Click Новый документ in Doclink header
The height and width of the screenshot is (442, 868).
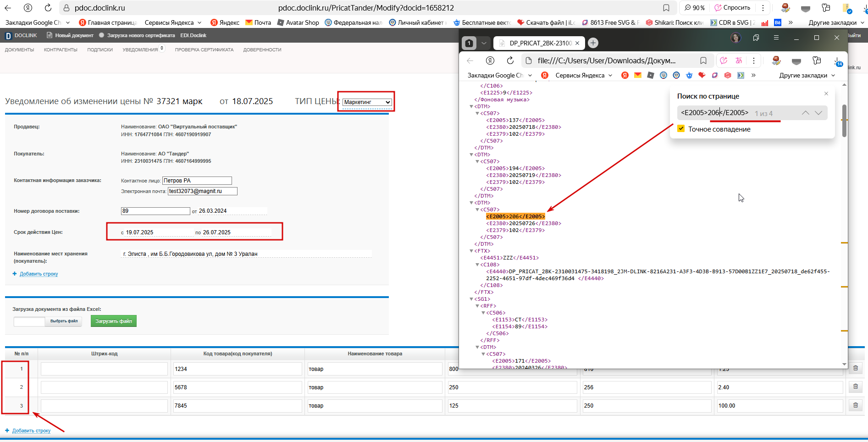tap(70, 35)
